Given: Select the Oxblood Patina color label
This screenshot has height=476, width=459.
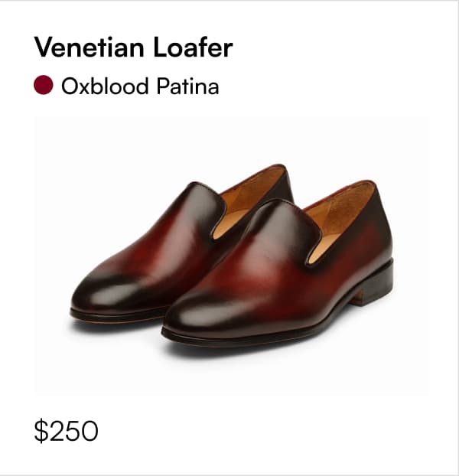Looking at the screenshot, I should click(140, 86).
